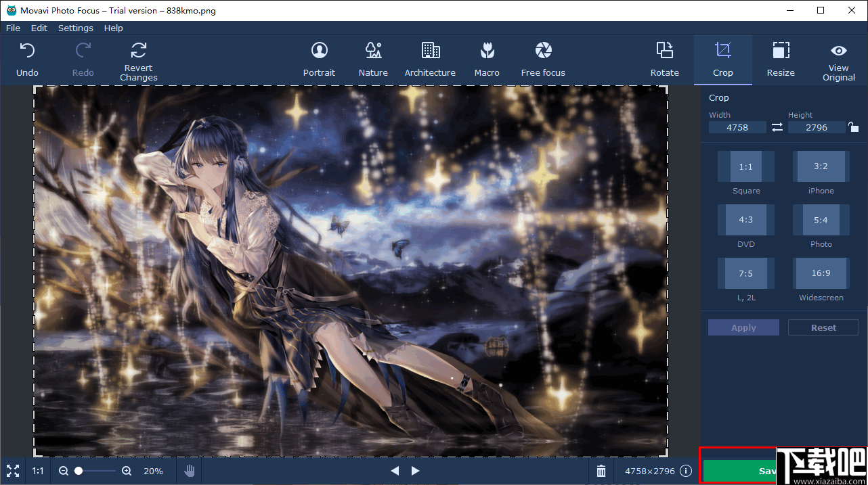
Task: Show image info icon
Action: click(686, 471)
